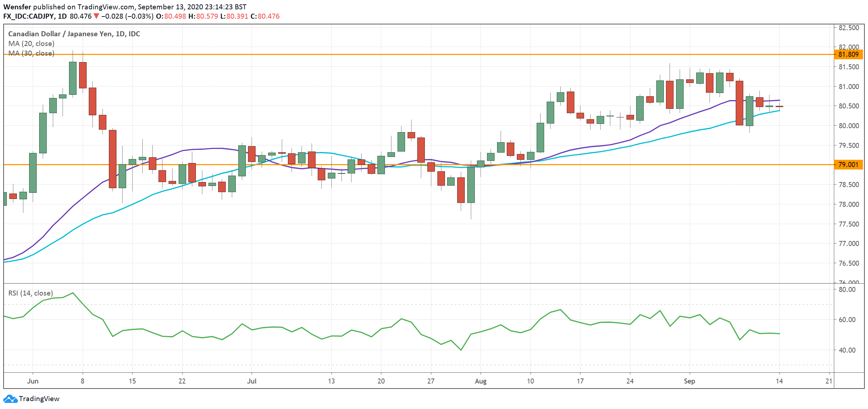The image size is (868, 409).
Task: Click the 82.500 price scale label
Action: tap(849, 28)
